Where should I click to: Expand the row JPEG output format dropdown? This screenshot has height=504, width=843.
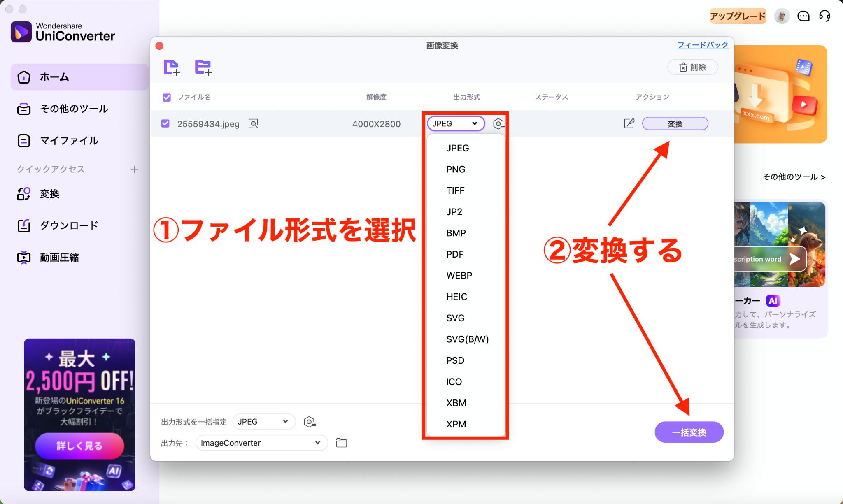[x=456, y=123]
